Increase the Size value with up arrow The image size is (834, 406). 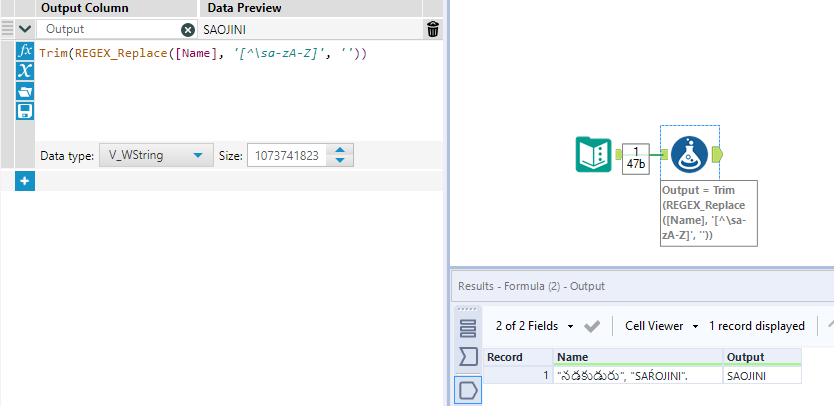pos(341,150)
